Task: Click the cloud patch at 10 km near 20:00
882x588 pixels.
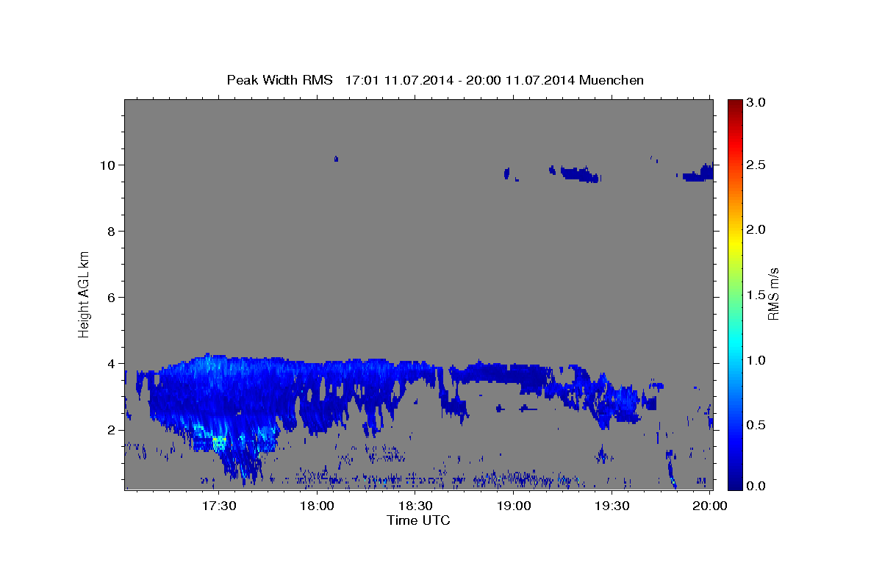Action: [x=698, y=173]
